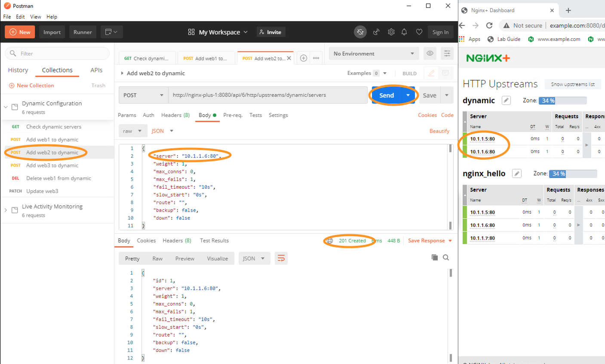Open the POST method dropdown
The image size is (605, 364).
144,95
